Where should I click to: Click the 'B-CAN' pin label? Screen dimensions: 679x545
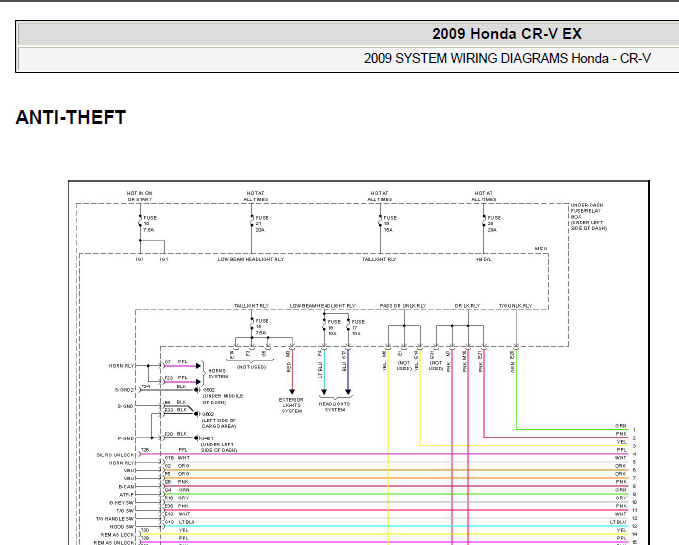(126, 487)
